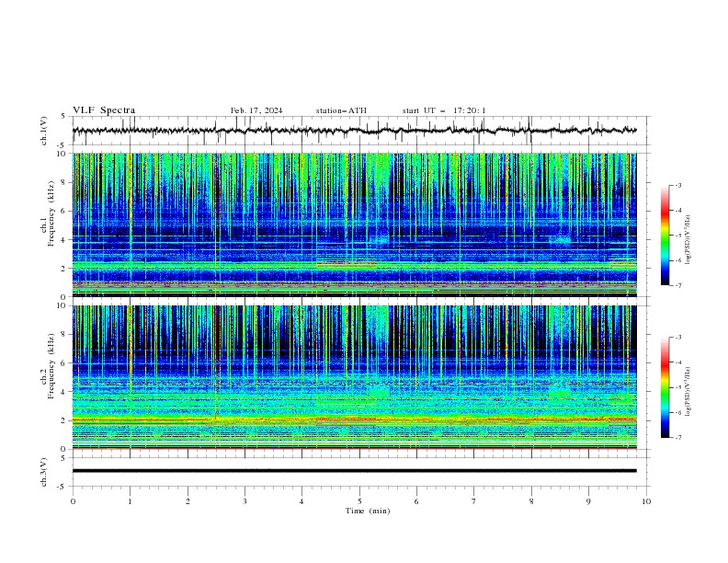This screenshot has width=728, height=563.
Task: Click the 'Time (min)' axis label
Action: (368, 511)
